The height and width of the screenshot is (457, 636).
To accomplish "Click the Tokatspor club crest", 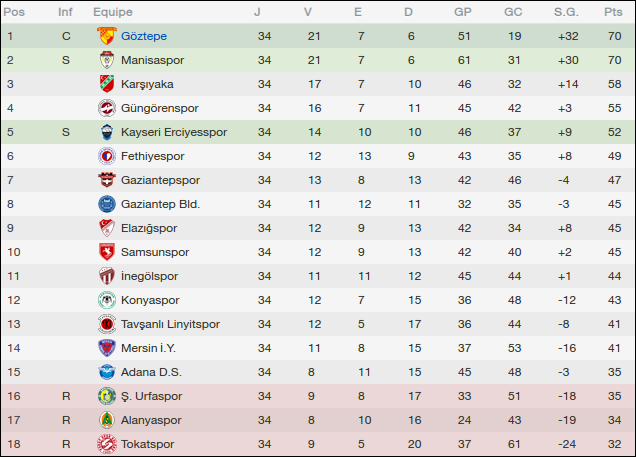I will coord(106,444).
